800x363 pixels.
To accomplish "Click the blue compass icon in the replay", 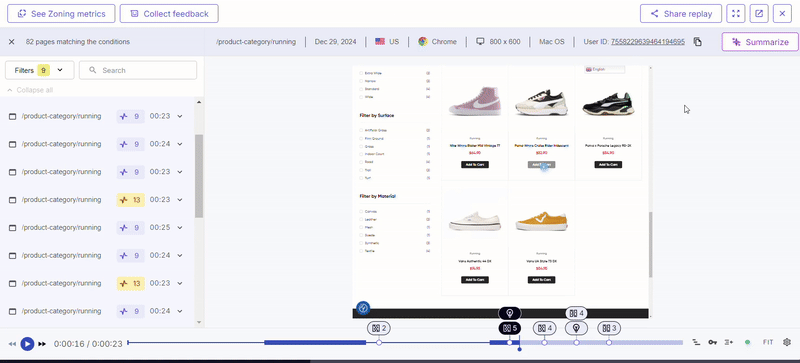I will 363,308.
